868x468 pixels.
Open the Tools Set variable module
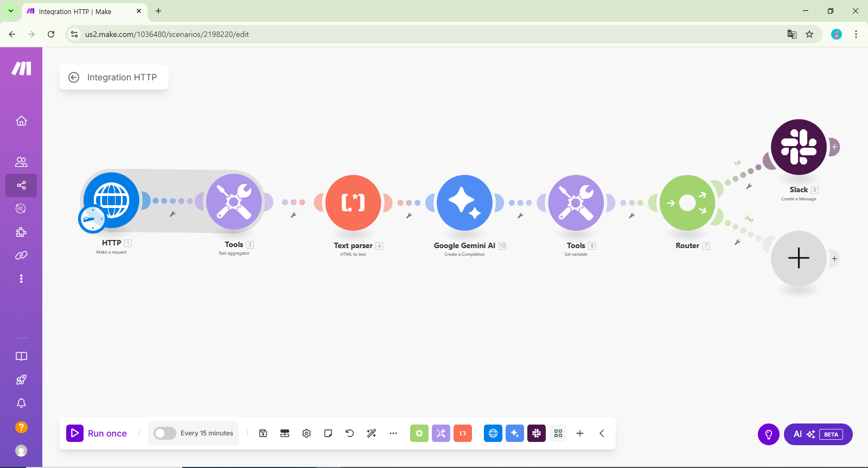click(576, 203)
